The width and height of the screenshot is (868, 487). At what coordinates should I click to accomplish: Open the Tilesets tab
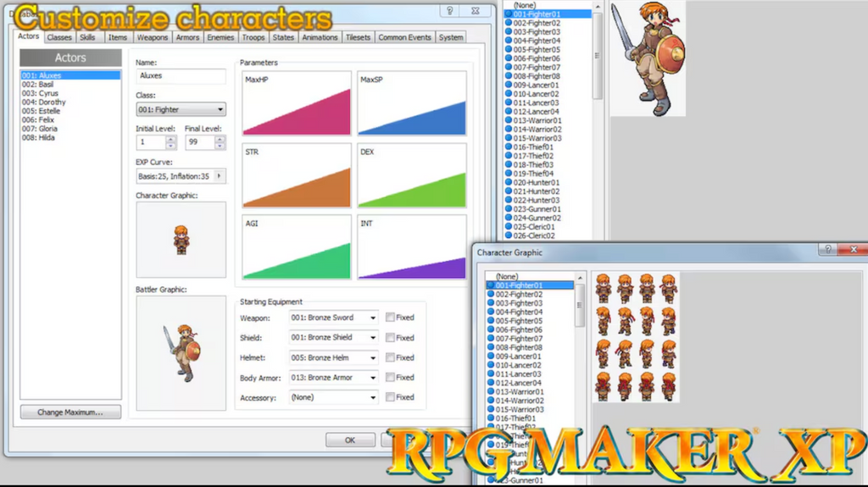click(x=358, y=37)
